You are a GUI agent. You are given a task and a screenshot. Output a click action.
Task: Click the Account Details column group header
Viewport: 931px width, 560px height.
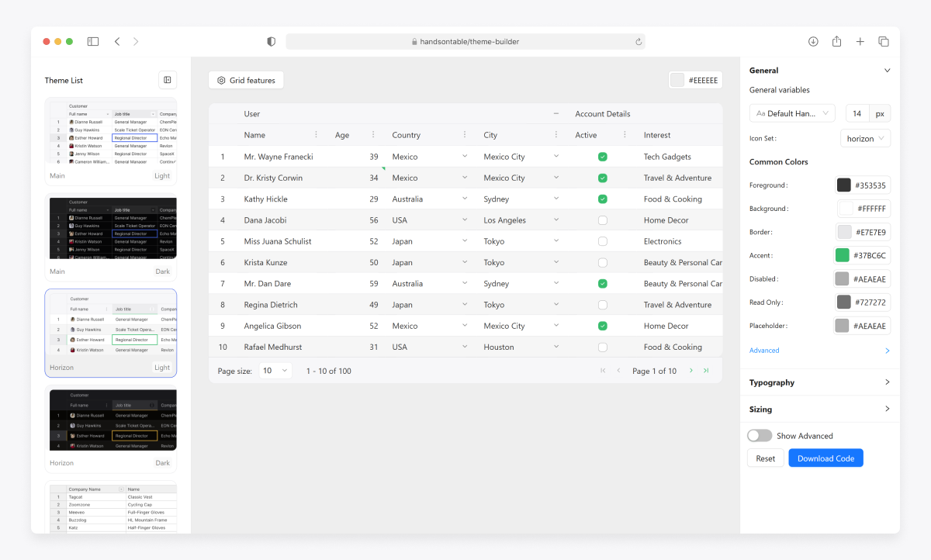pos(603,114)
